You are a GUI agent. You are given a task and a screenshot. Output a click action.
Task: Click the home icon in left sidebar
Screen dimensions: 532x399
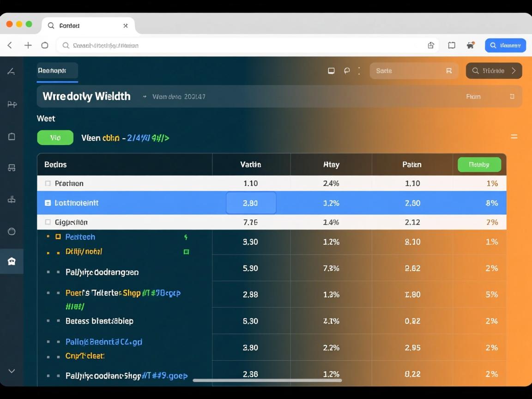[x=12, y=261]
